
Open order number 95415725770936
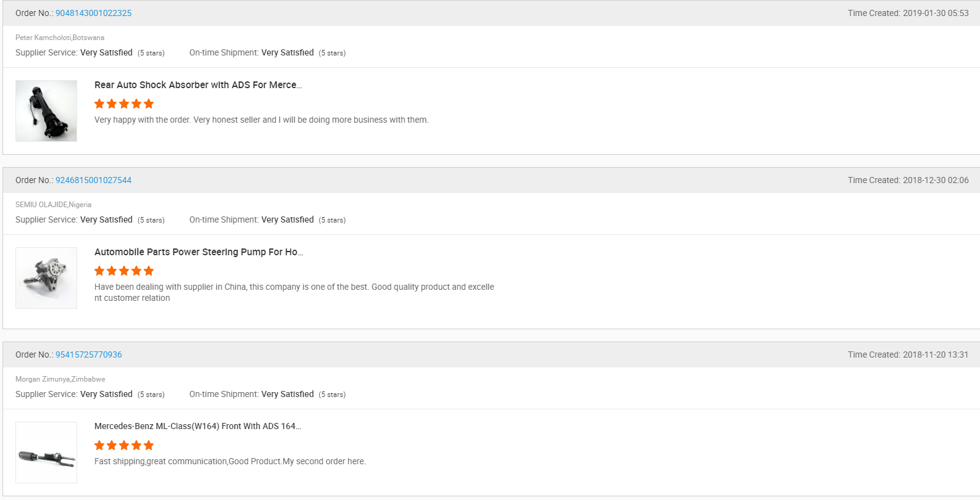(89, 355)
